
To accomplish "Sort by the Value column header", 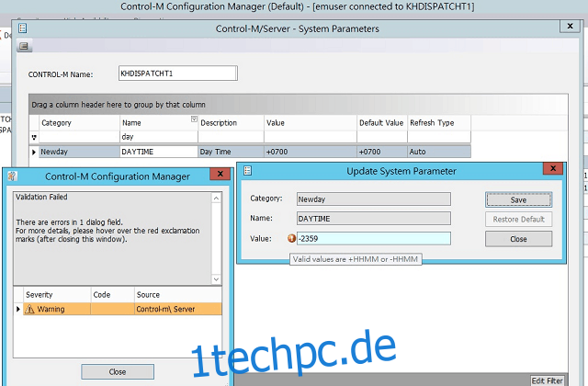I will point(311,122).
